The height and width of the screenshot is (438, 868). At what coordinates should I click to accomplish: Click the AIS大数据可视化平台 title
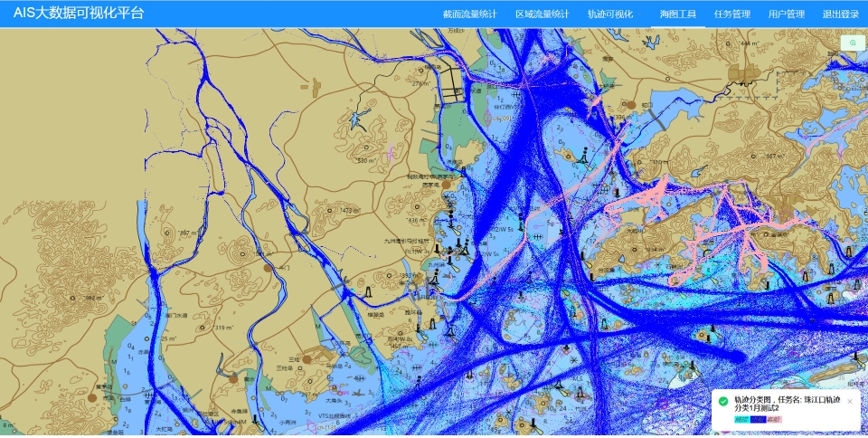pyautogui.click(x=79, y=14)
